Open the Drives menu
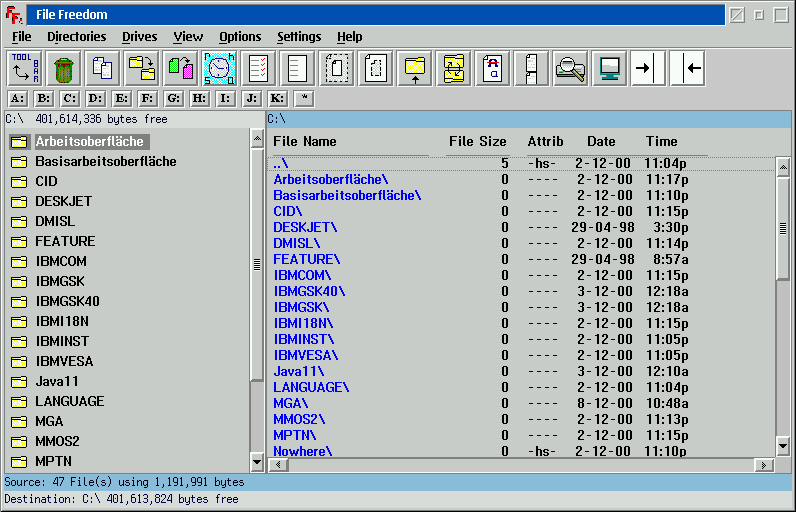 (x=140, y=37)
